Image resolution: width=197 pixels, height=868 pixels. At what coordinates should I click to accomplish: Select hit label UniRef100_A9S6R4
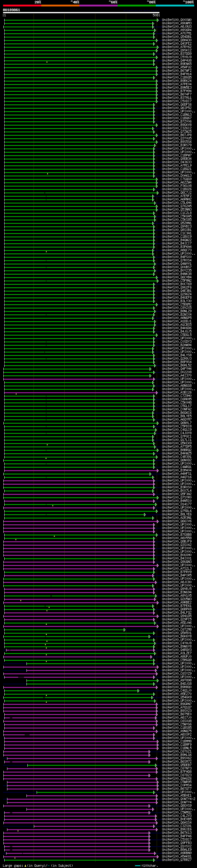pyautogui.click(x=177, y=30)
